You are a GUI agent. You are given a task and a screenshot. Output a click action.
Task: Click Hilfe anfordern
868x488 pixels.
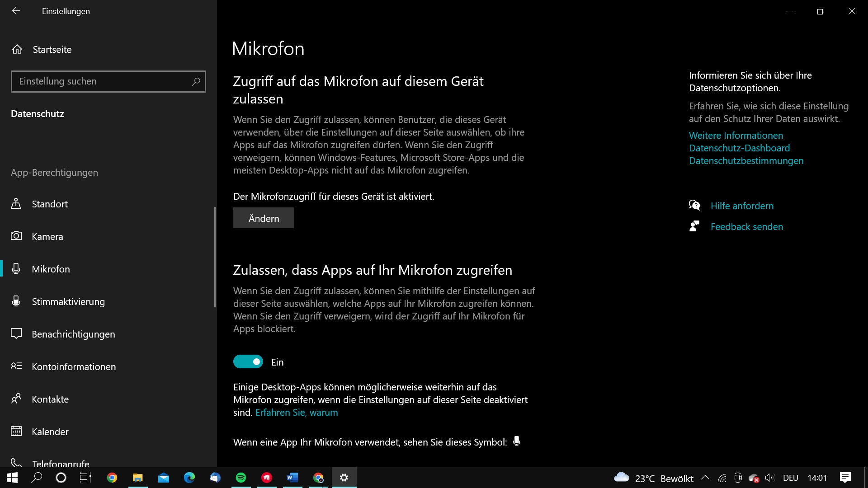741,206
